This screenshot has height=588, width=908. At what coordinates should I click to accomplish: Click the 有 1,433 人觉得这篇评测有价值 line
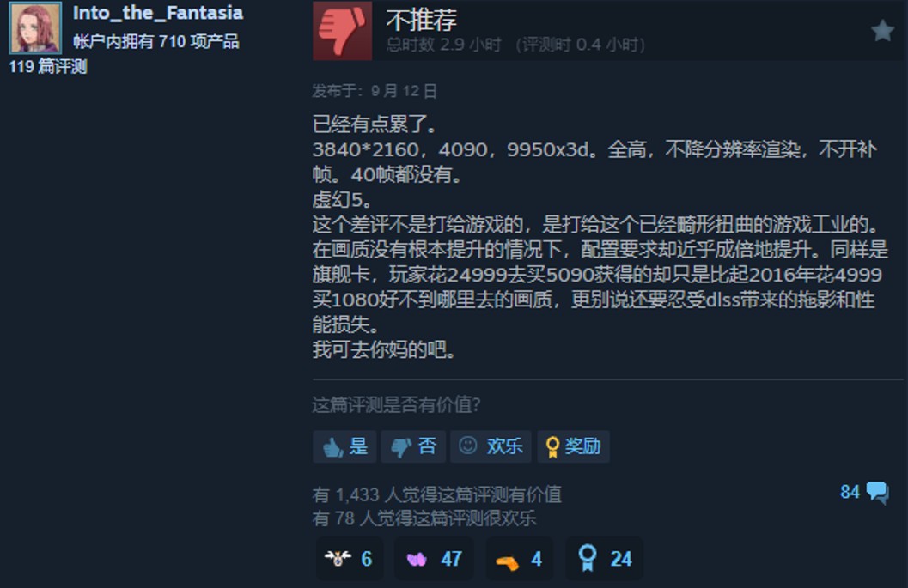437,494
